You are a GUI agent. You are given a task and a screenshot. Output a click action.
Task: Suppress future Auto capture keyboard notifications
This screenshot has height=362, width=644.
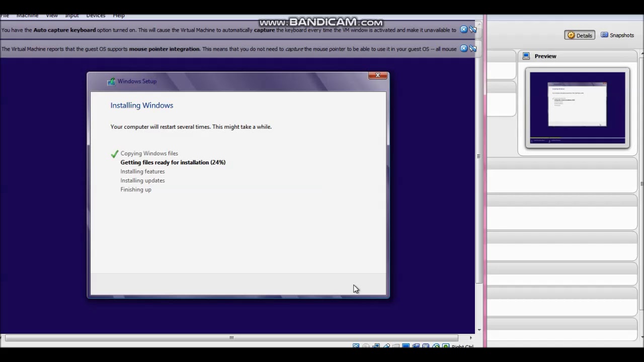473,30
